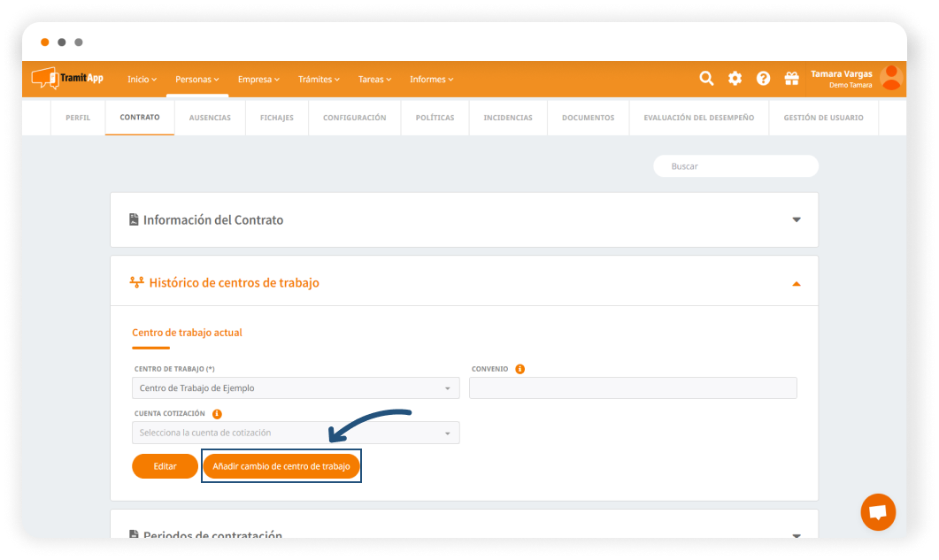Click info icon next to Convenio

(520, 369)
